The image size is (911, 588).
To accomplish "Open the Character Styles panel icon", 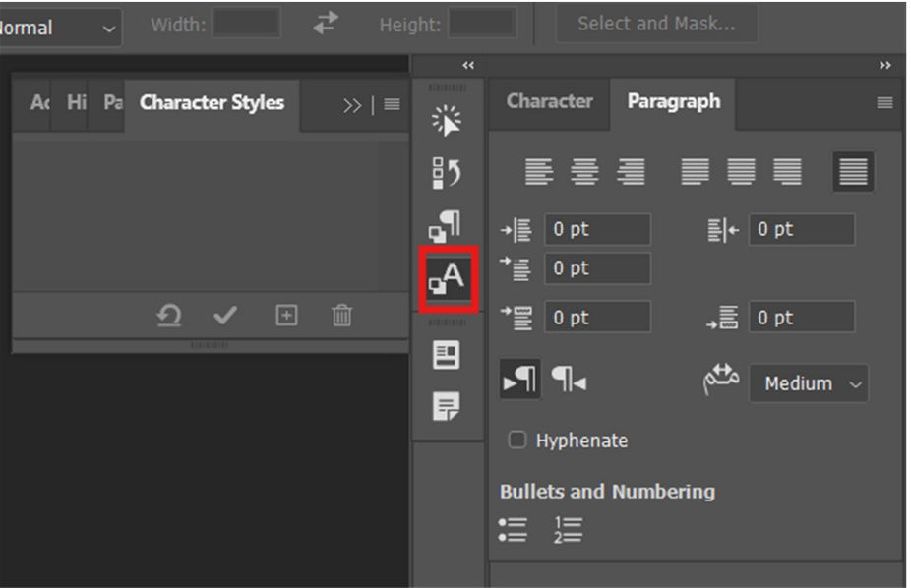I will (447, 278).
